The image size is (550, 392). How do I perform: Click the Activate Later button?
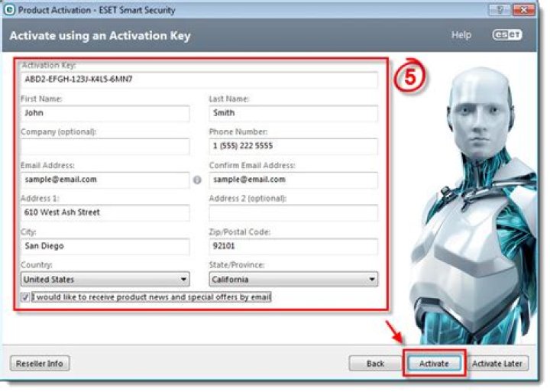click(497, 363)
